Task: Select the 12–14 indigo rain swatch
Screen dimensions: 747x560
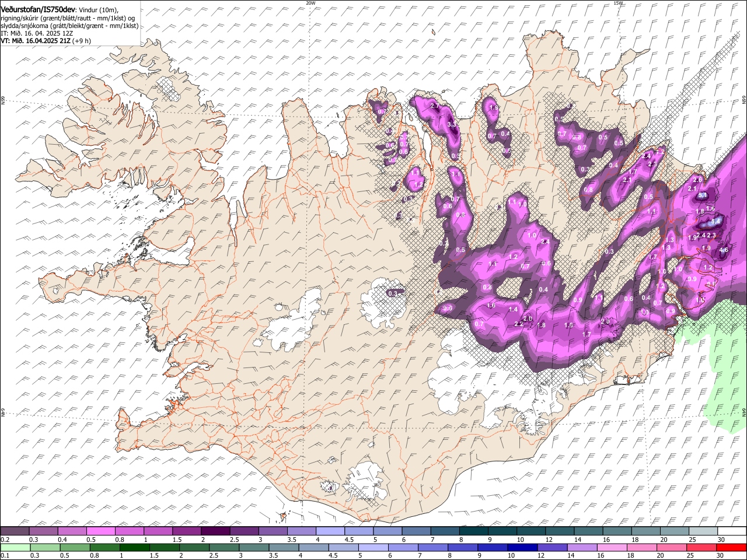Action: pos(552,547)
